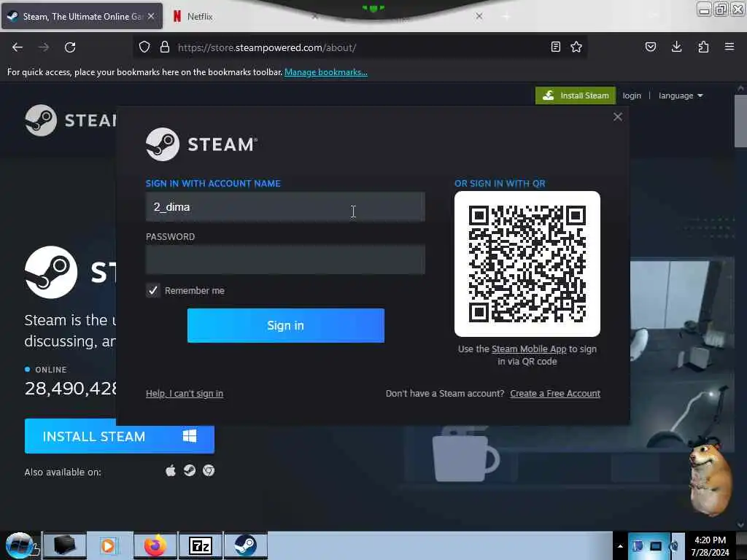Open Create a Free Account link
Screen dimensions: 747x560
pyautogui.click(x=555, y=394)
